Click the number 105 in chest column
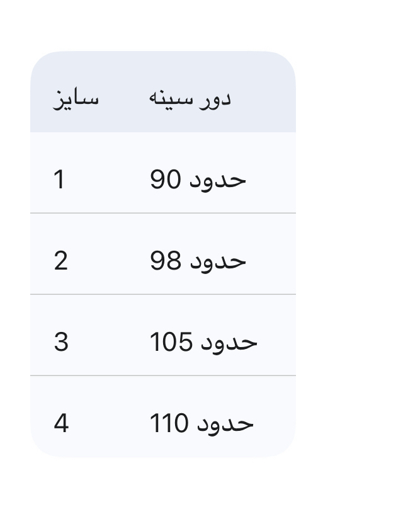420x514 pixels. point(171,342)
